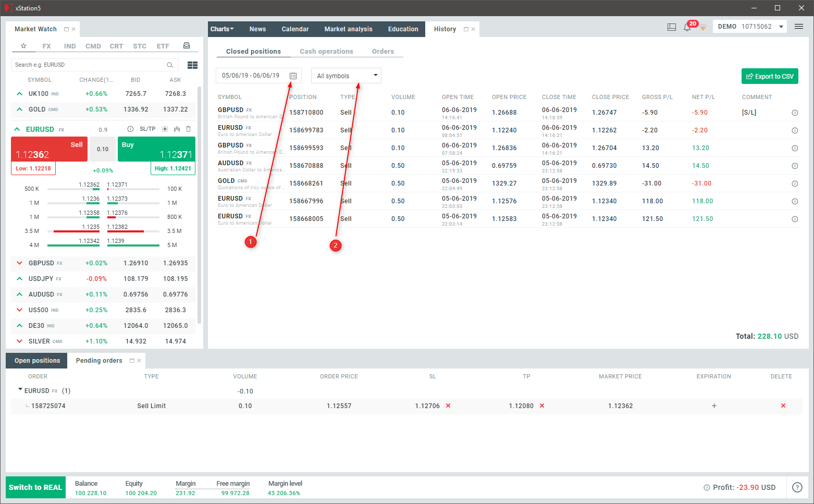
Task: Select the ETF category filter
Action: [x=163, y=46]
